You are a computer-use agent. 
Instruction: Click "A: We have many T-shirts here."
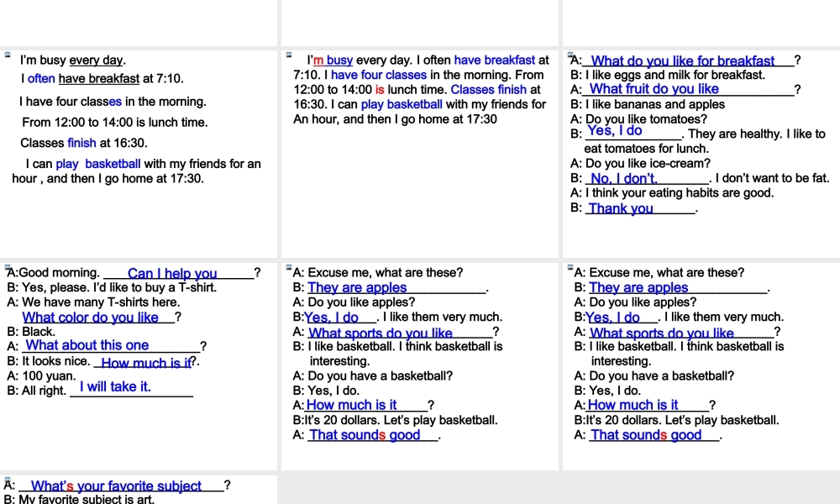point(93,302)
